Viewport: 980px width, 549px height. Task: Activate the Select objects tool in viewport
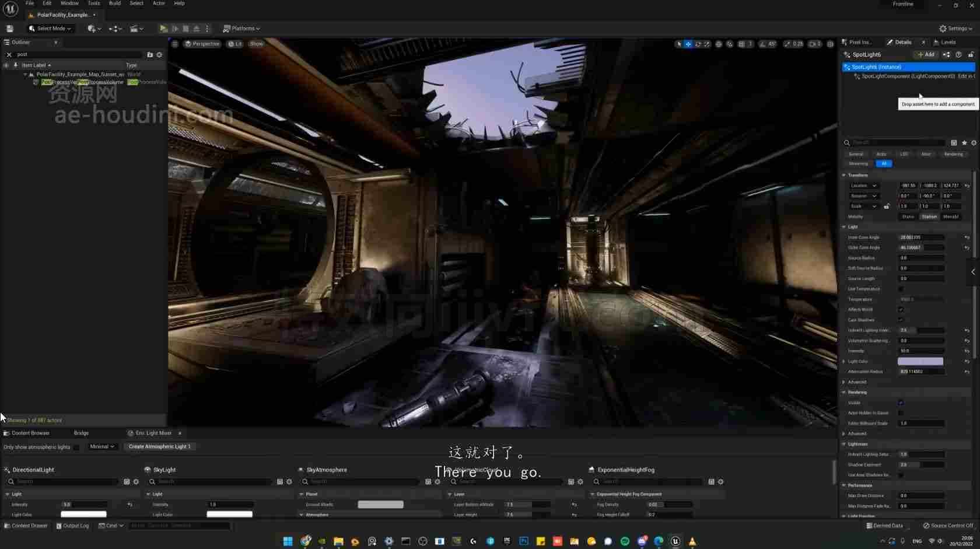(678, 44)
